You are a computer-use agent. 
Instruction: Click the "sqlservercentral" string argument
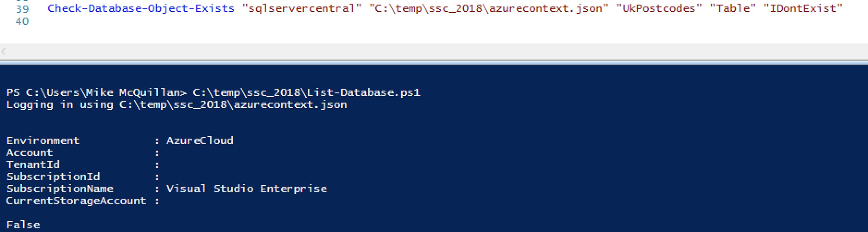coord(302,9)
